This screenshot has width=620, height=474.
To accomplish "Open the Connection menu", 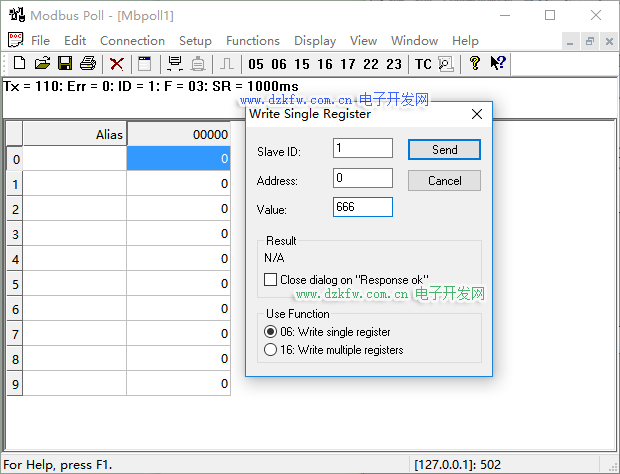I will pyautogui.click(x=132, y=41).
